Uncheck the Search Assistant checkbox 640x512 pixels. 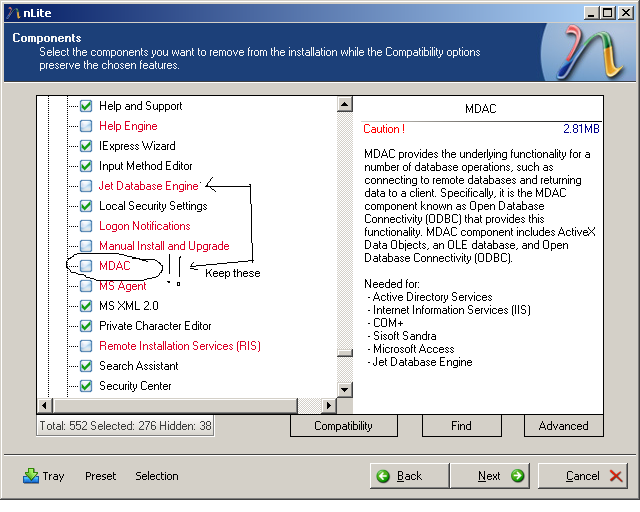pyautogui.click(x=86, y=366)
